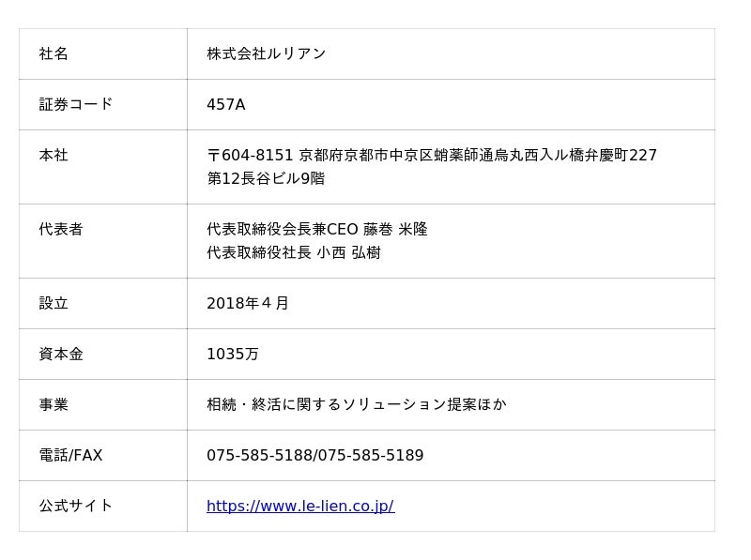Click the capital amount 1035万
The height and width of the screenshot is (560, 751).
point(233,355)
